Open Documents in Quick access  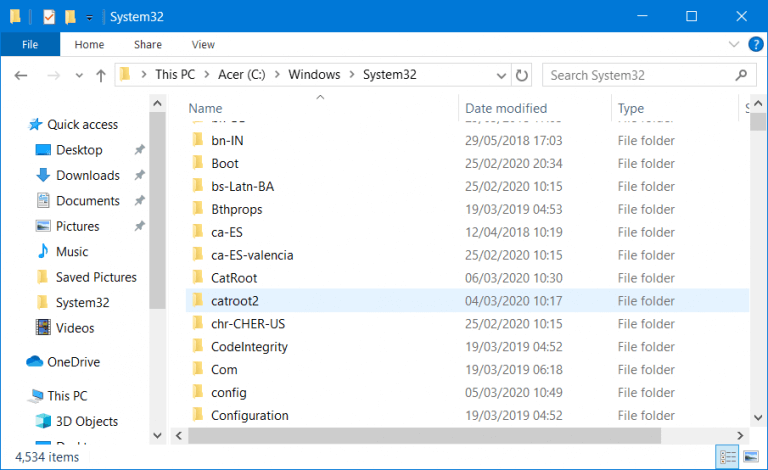[x=88, y=201]
